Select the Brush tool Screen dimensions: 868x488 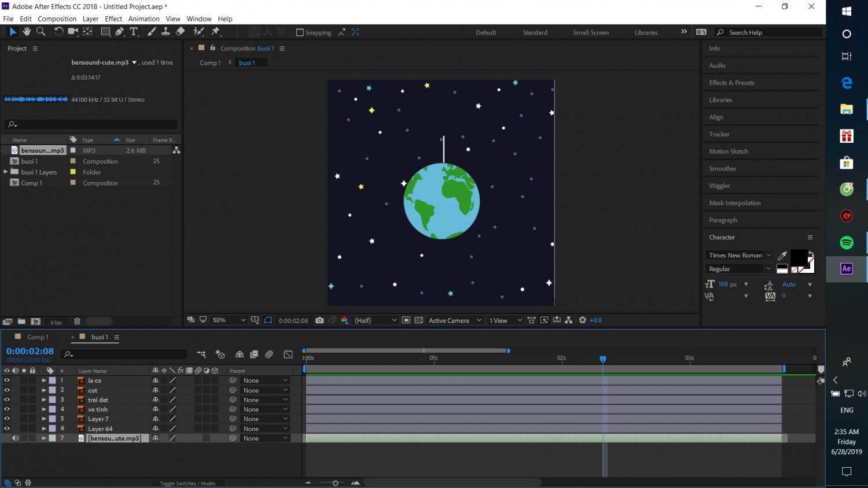pos(152,32)
